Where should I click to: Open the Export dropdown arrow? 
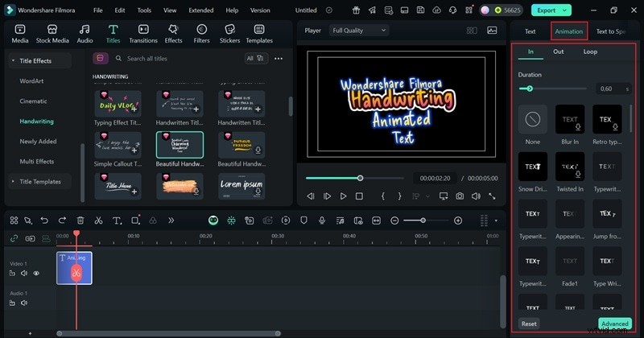click(564, 10)
